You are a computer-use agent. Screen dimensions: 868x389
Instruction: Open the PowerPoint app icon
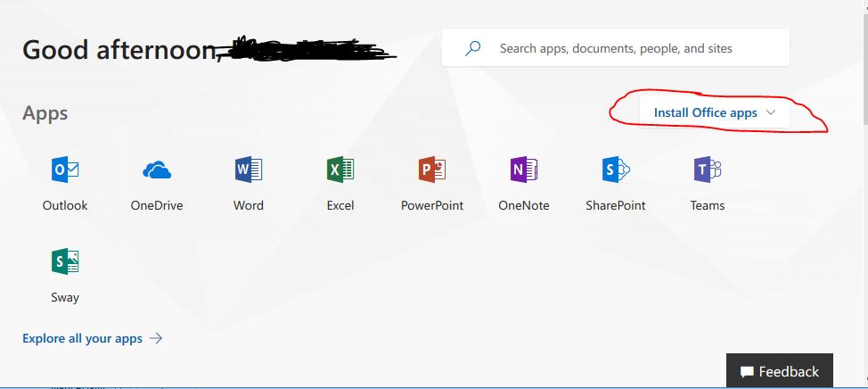coord(432,170)
